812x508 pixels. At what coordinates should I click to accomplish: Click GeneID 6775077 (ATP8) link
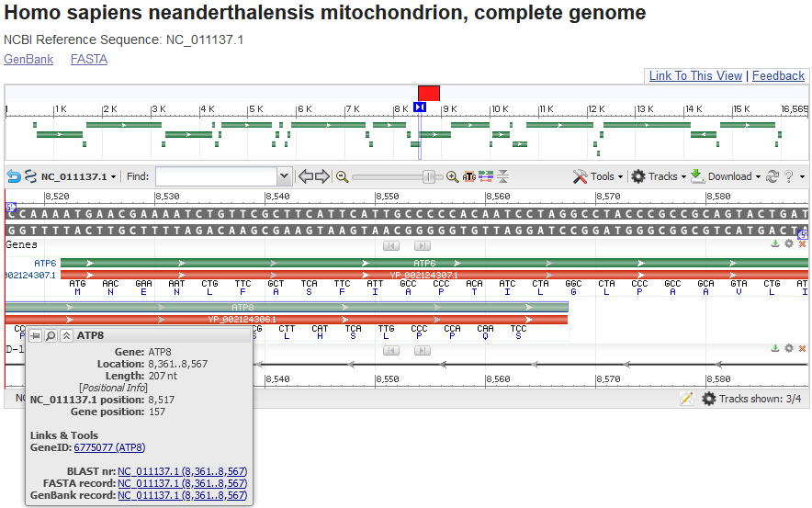point(109,447)
